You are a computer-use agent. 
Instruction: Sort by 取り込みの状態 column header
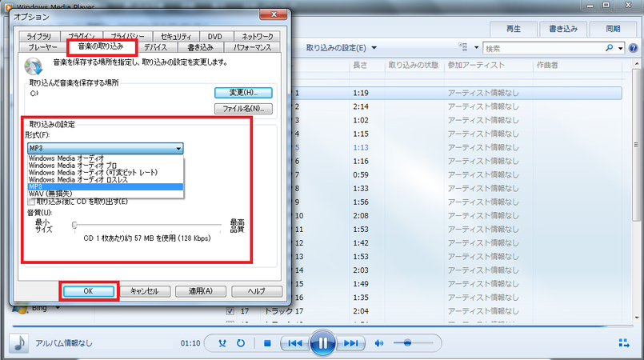pos(414,65)
